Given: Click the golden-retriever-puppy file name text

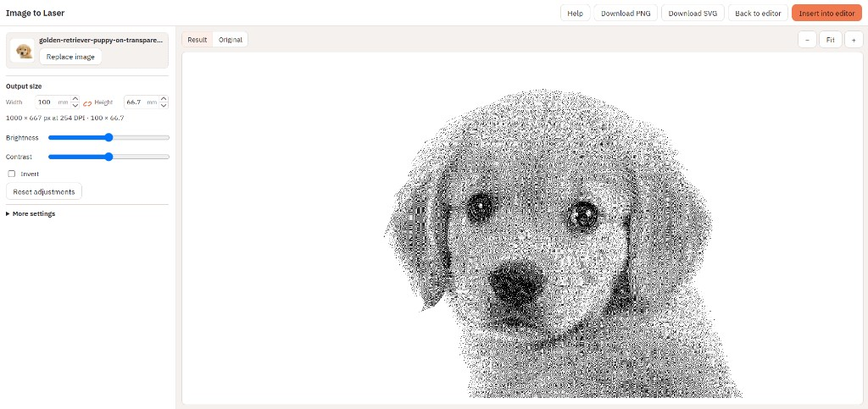Looking at the screenshot, I should pos(102,41).
